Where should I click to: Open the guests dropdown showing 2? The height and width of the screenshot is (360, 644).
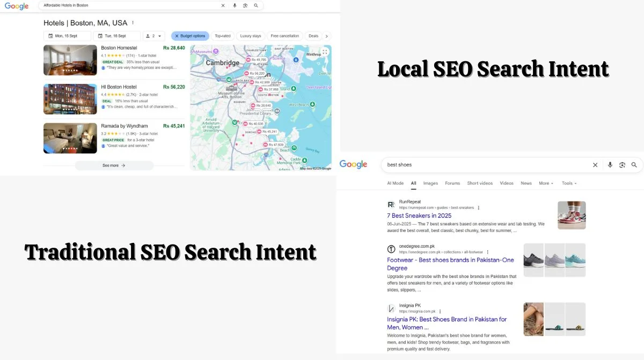[153, 36]
